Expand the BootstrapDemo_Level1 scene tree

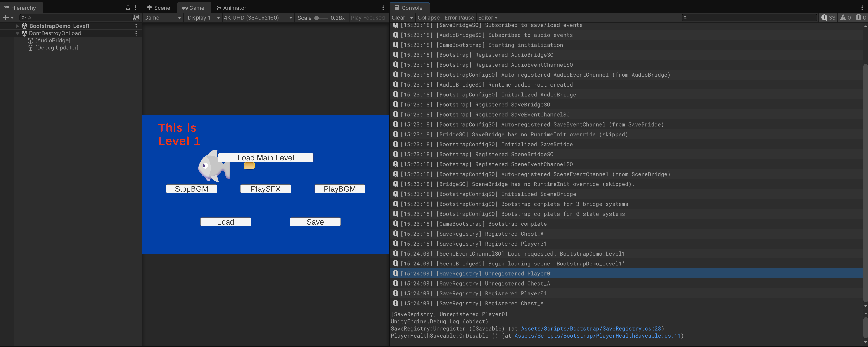[x=17, y=26]
